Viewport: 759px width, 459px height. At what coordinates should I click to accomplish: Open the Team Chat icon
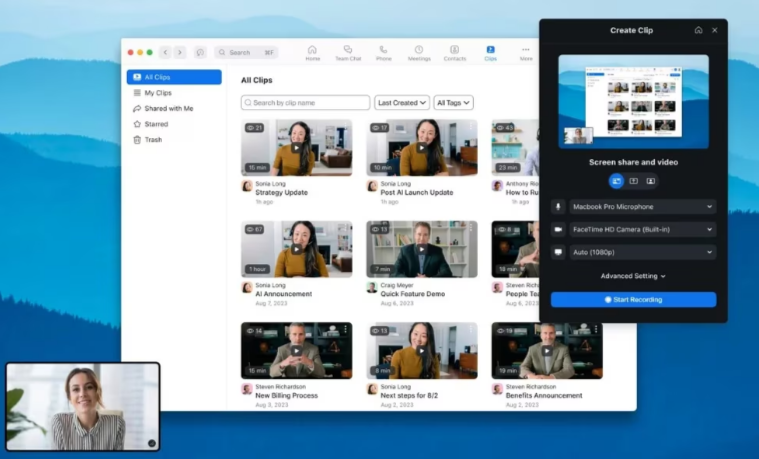pyautogui.click(x=347, y=52)
